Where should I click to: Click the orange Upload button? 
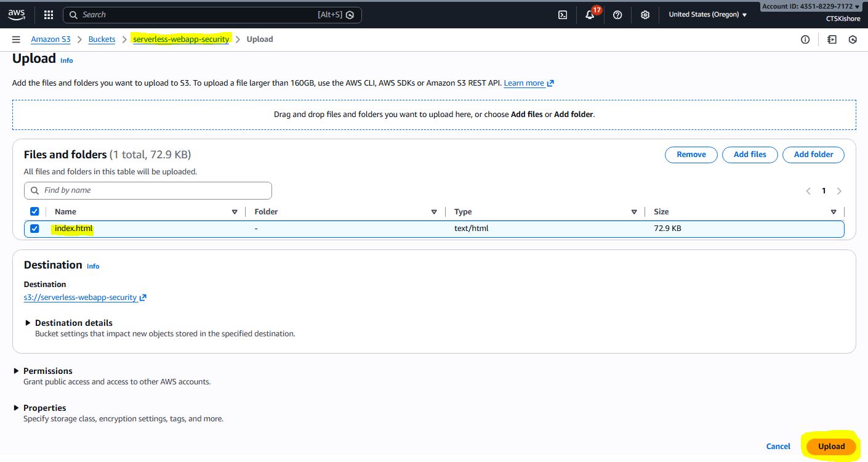click(x=831, y=447)
